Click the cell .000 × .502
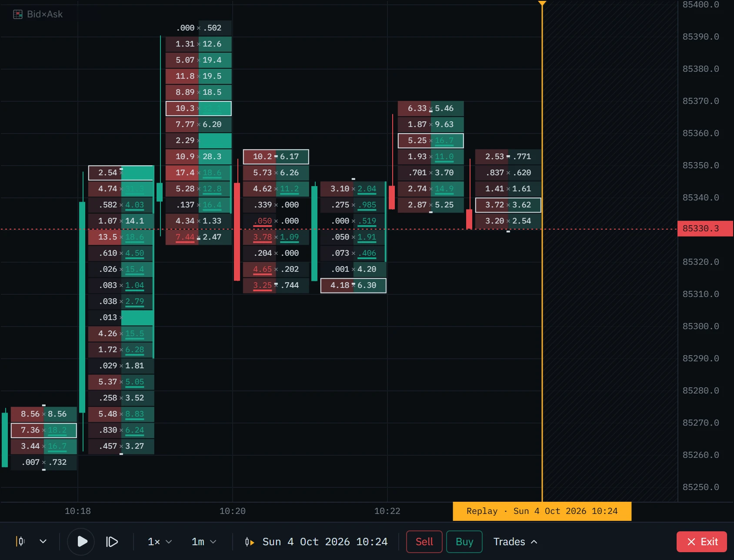 click(198, 28)
